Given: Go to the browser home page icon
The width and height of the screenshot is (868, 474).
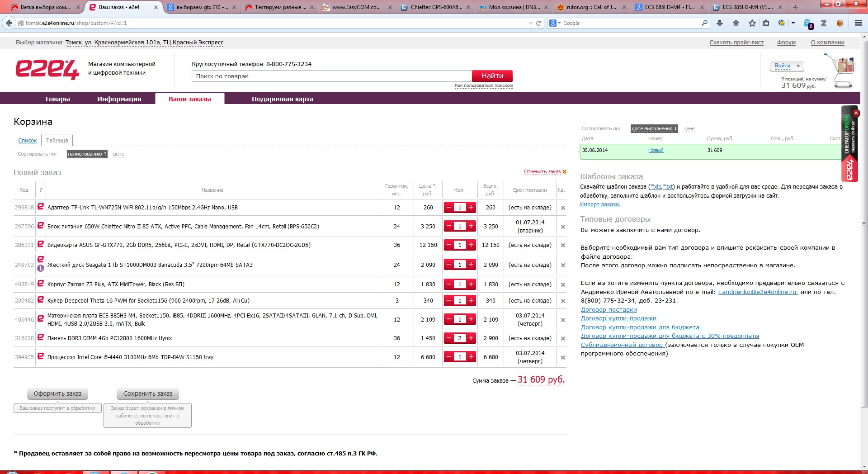Looking at the screenshot, I should point(736,23).
